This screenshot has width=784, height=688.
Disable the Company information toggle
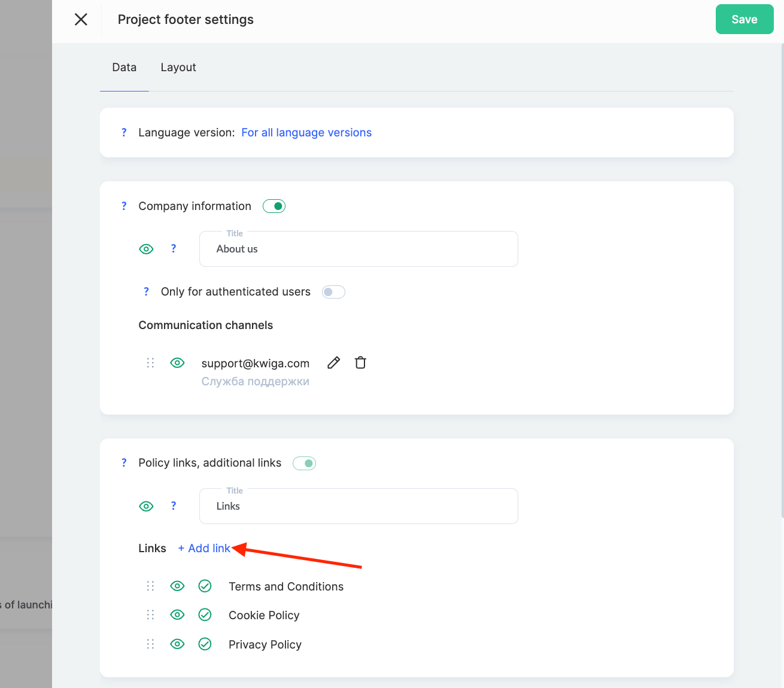pyautogui.click(x=274, y=206)
